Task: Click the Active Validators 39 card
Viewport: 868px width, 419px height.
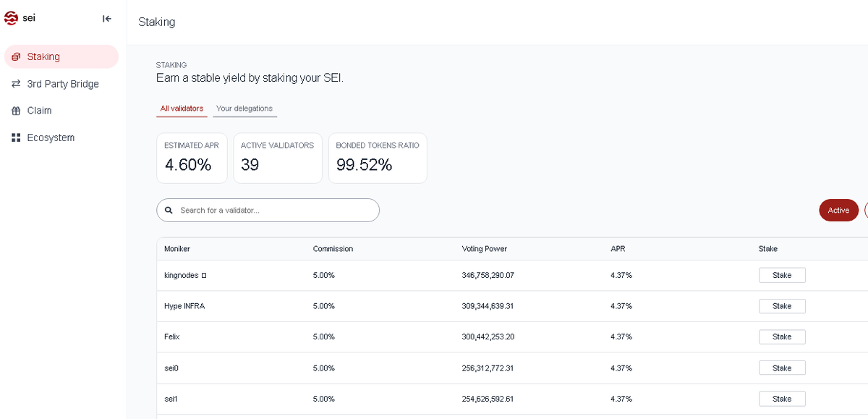Action: 278,158
